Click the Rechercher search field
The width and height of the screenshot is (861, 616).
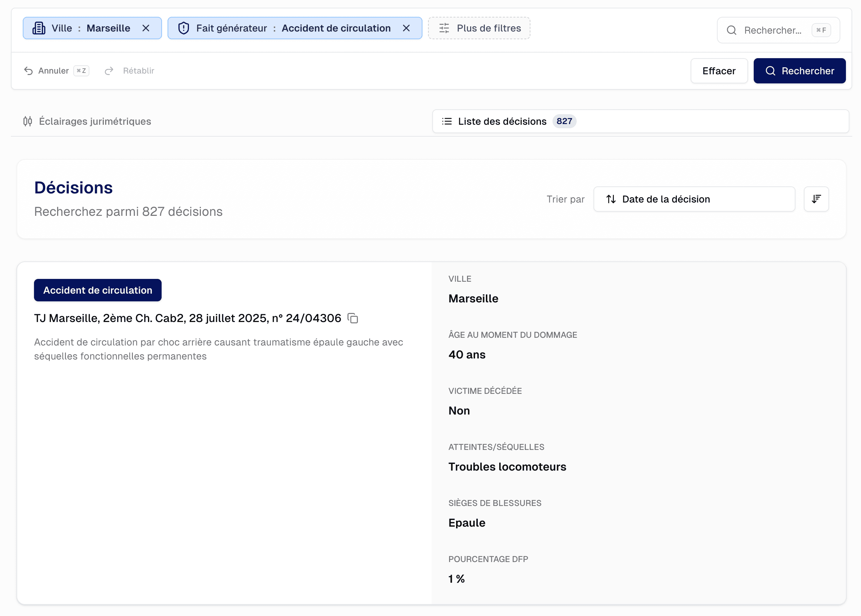pyautogui.click(x=772, y=30)
